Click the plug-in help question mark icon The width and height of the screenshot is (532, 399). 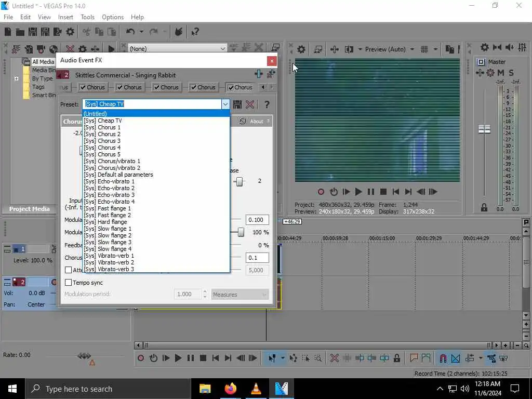pyautogui.click(x=267, y=104)
